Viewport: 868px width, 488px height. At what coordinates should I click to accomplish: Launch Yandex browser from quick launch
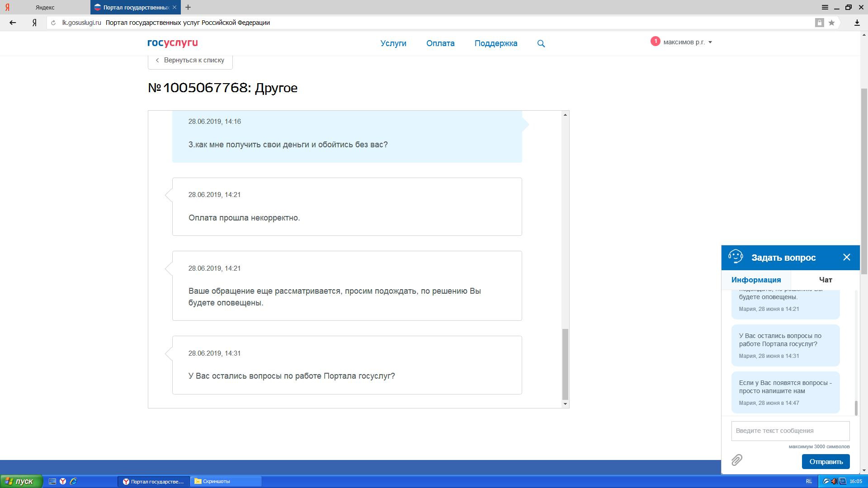(63, 481)
